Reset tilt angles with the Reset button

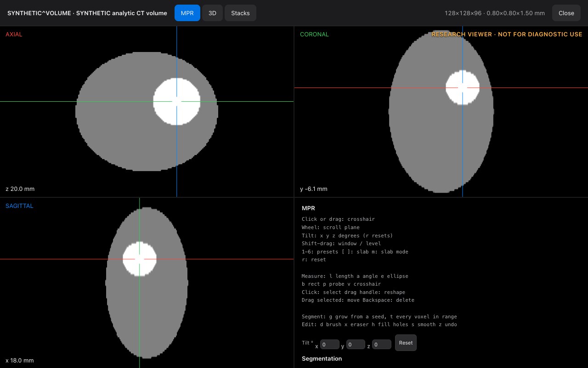pyautogui.click(x=406, y=343)
